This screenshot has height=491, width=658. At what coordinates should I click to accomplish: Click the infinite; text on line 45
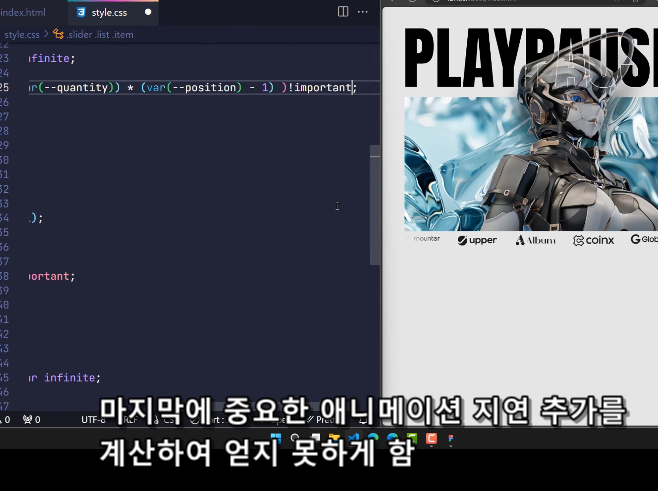point(72,378)
